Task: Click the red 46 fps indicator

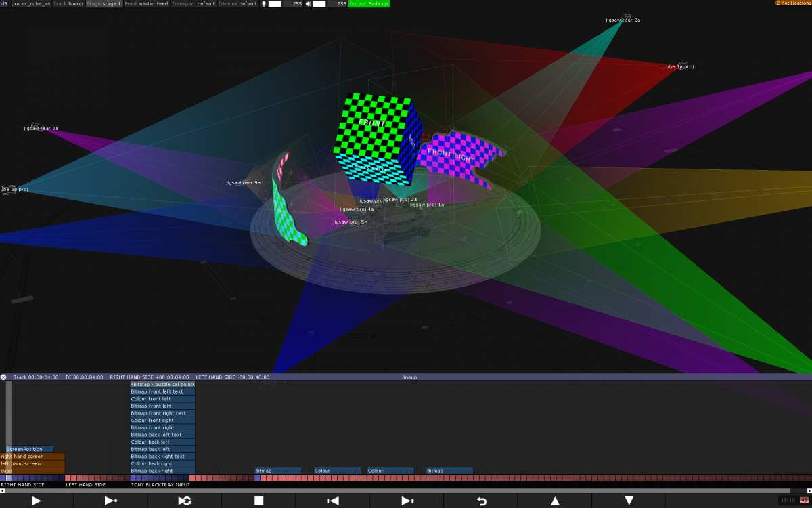Action: point(804,501)
